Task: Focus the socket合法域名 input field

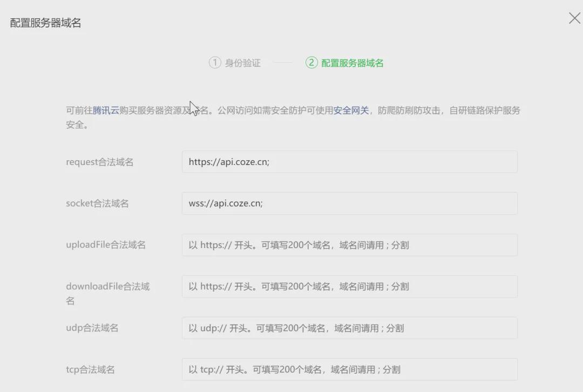Action: pyautogui.click(x=350, y=203)
